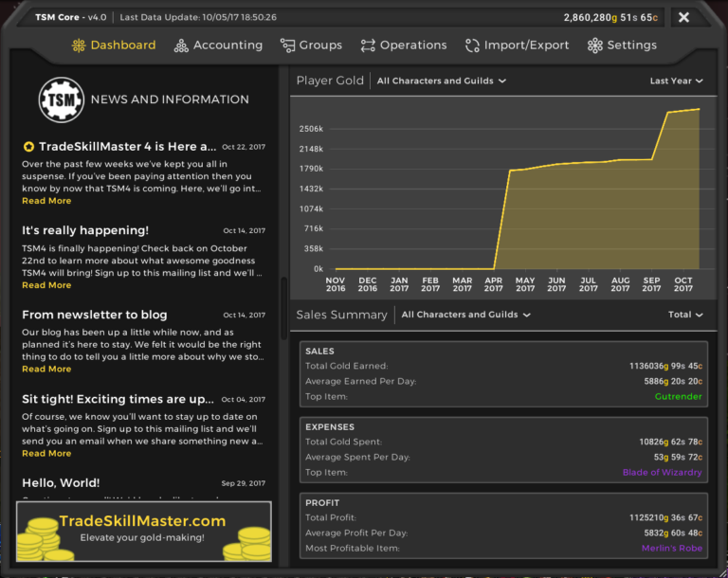Click the NEWS AND INFORMATION heading
This screenshot has height=578, width=728.
pos(170,99)
